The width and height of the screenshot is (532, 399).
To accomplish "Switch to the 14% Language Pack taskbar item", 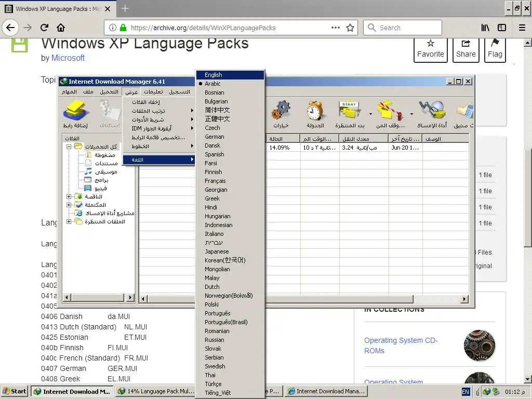I will [156, 391].
